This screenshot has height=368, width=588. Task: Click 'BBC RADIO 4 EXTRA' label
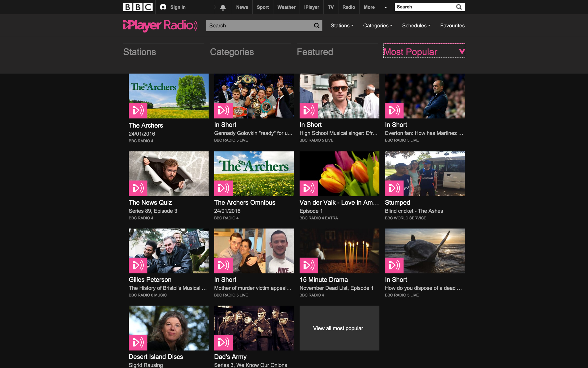[x=318, y=218]
